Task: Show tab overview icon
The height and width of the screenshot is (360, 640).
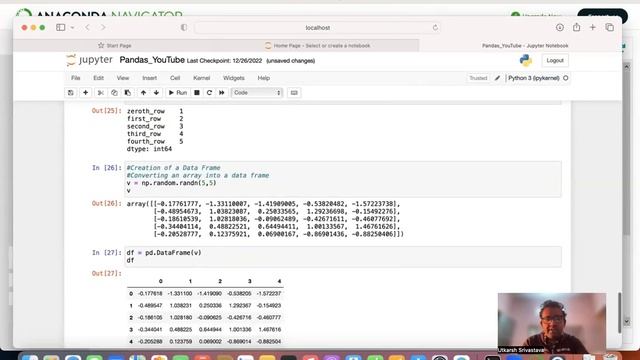Action: (x=609, y=27)
